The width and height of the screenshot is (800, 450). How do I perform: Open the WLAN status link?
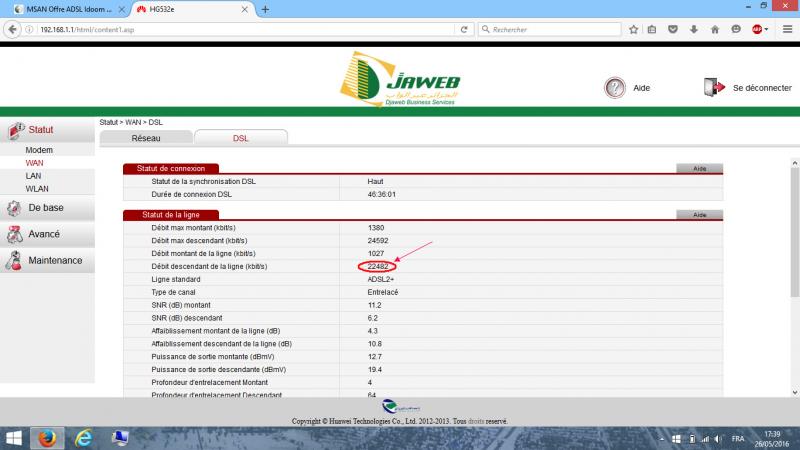click(37, 188)
